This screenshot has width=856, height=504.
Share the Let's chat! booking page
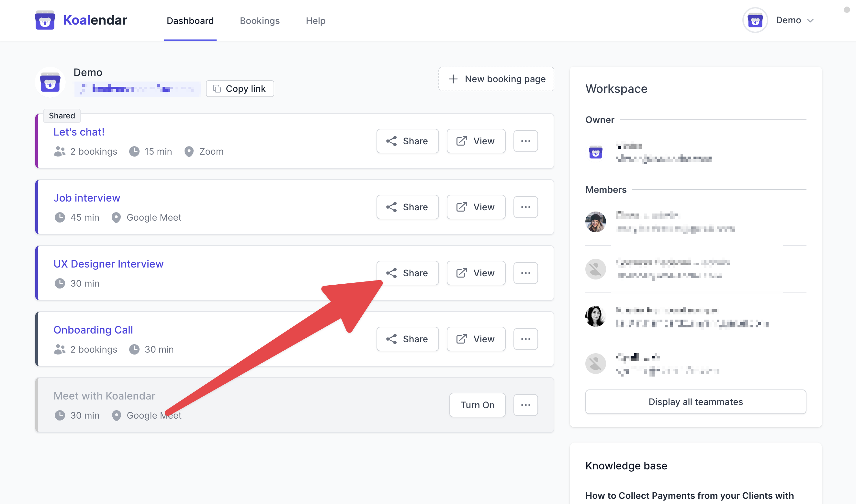tap(407, 141)
